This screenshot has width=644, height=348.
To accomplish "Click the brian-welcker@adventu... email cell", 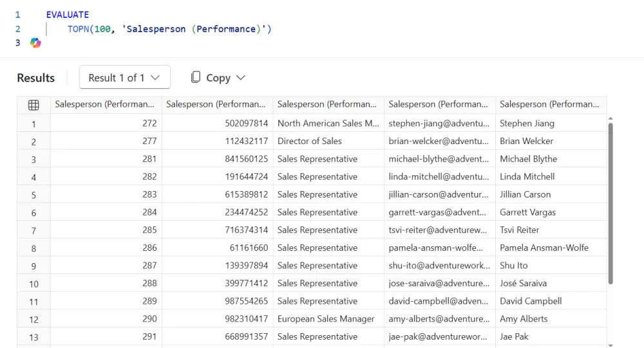I will coord(439,141).
